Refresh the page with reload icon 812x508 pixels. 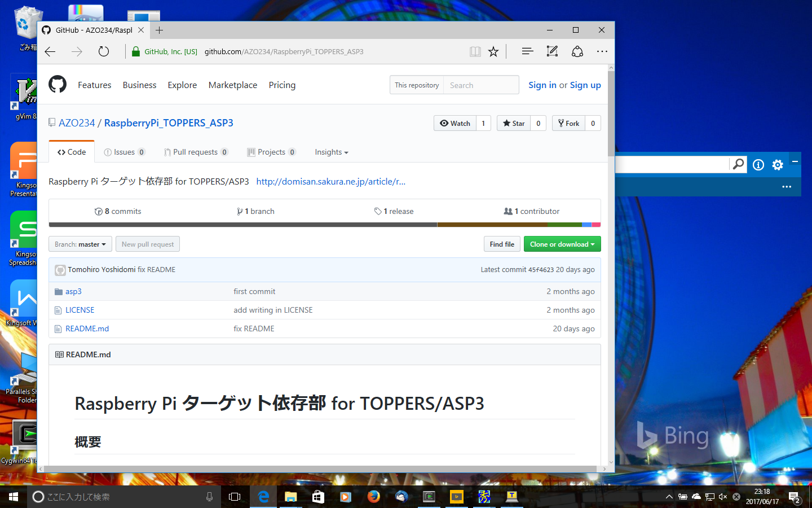coord(104,52)
